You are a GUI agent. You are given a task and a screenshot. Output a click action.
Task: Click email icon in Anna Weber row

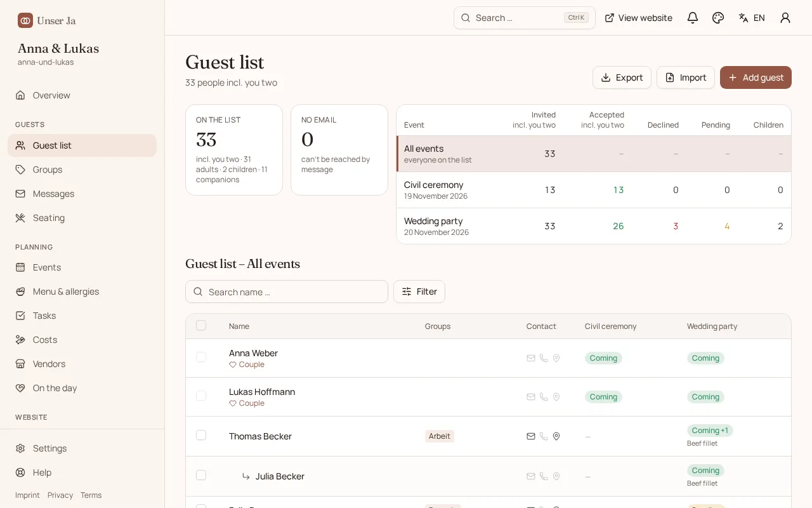[531, 358]
